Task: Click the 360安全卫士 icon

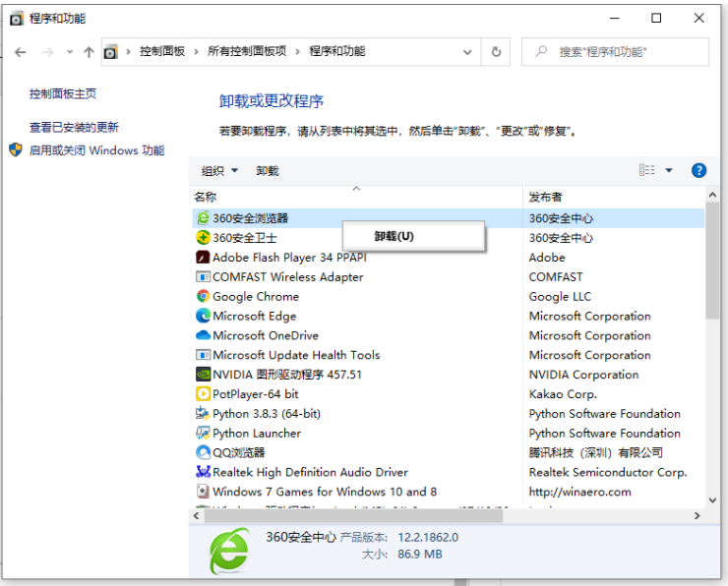Action: tap(203, 238)
